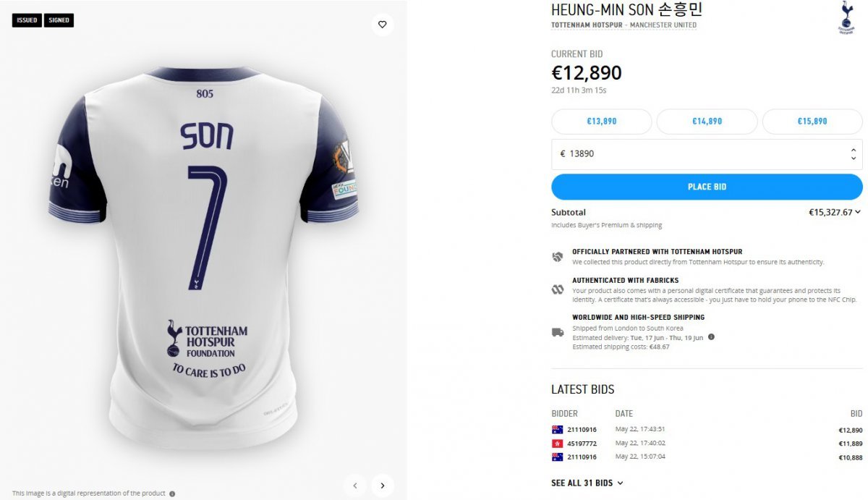Expand See All 31 Bids list
Viewport: 868px width, 500px height.
(587, 483)
